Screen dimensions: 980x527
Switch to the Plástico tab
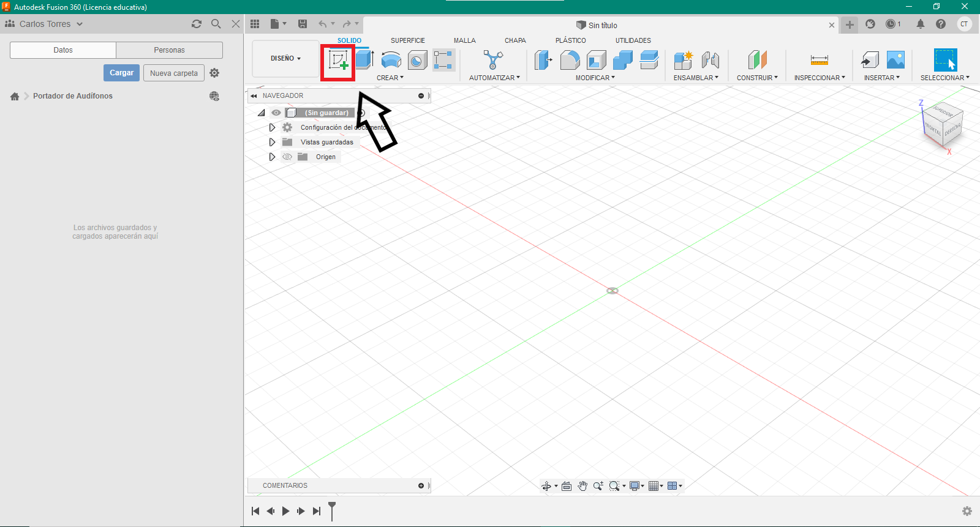tap(571, 40)
